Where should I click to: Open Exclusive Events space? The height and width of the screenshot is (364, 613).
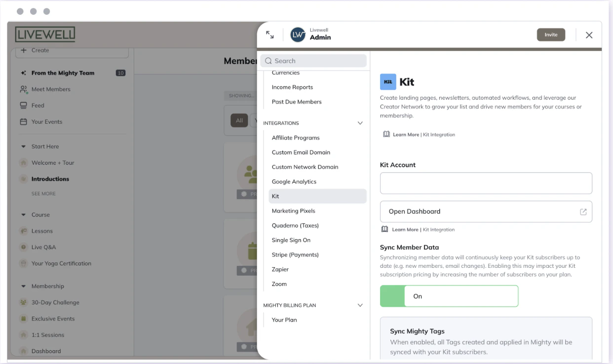(x=53, y=319)
